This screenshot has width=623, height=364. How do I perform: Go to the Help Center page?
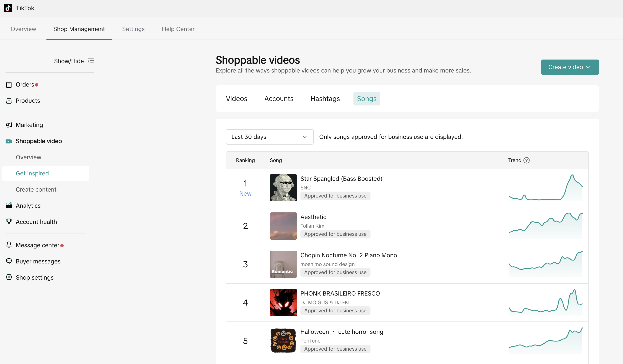click(178, 29)
